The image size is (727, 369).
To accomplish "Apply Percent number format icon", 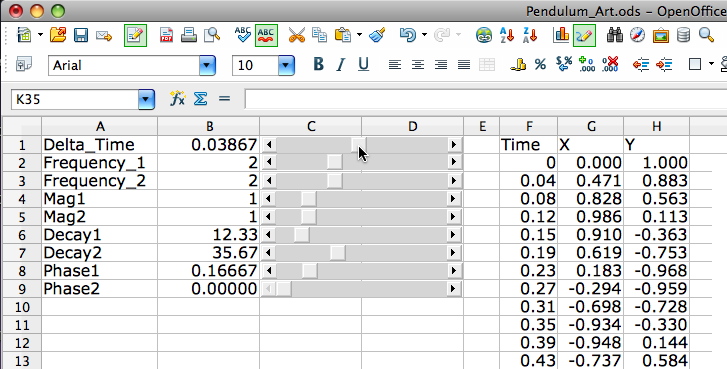I will tap(540, 64).
